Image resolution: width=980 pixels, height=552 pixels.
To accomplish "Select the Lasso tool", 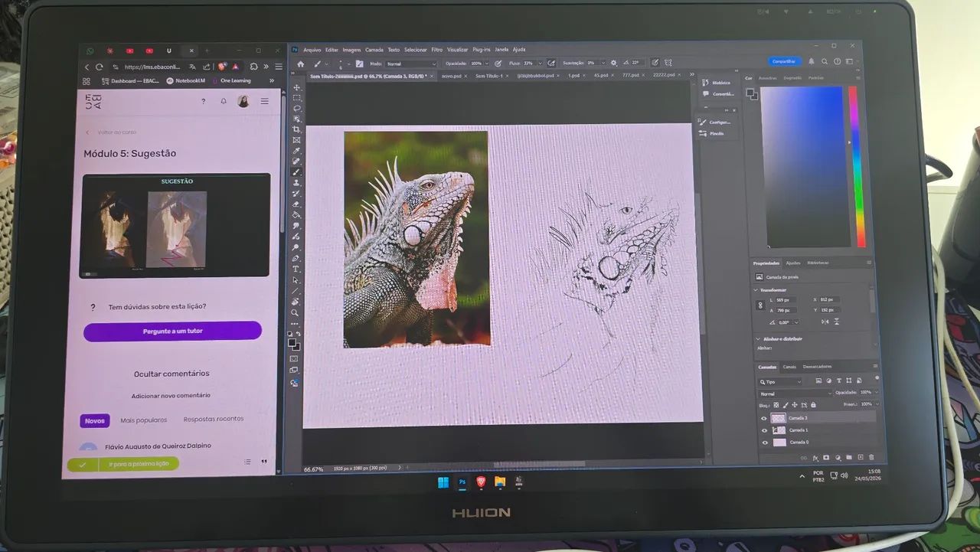I will click(296, 109).
